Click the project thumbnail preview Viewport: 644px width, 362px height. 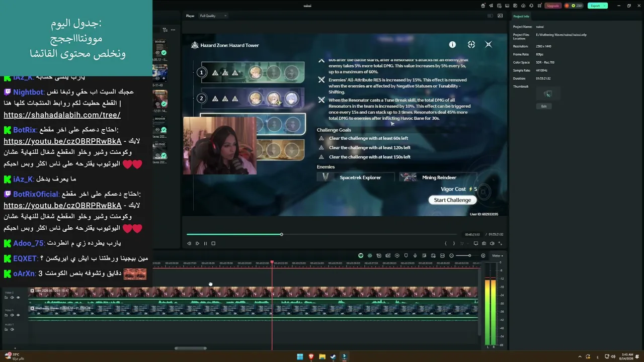point(548,94)
